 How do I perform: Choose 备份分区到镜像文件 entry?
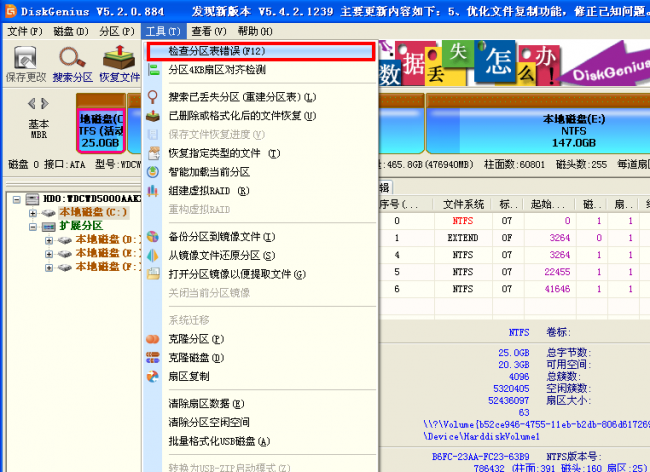(x=261, y=237)
